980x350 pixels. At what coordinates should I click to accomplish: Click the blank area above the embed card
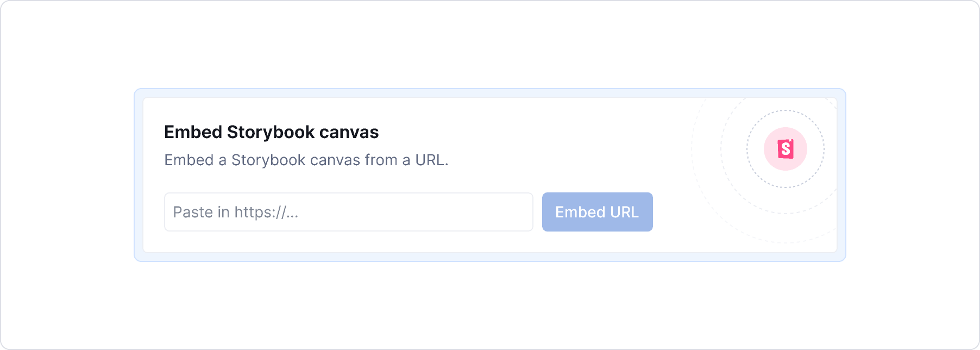click(489, 43)
